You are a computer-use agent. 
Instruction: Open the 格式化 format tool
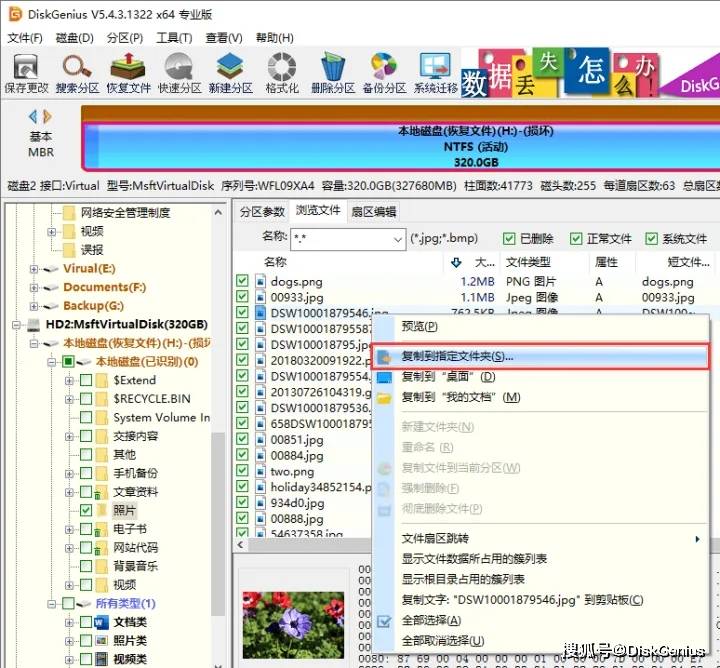point(282,72)
